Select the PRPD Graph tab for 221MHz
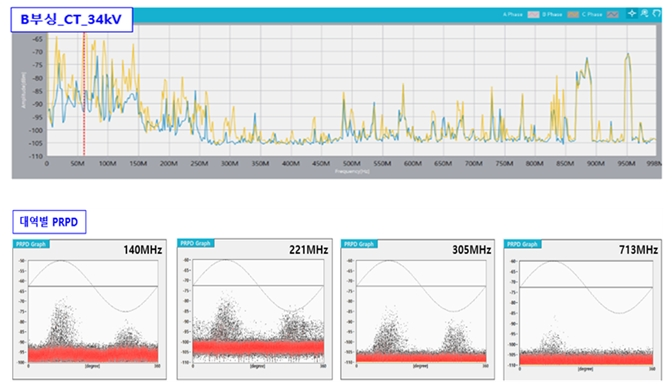 tap(195, 243)
